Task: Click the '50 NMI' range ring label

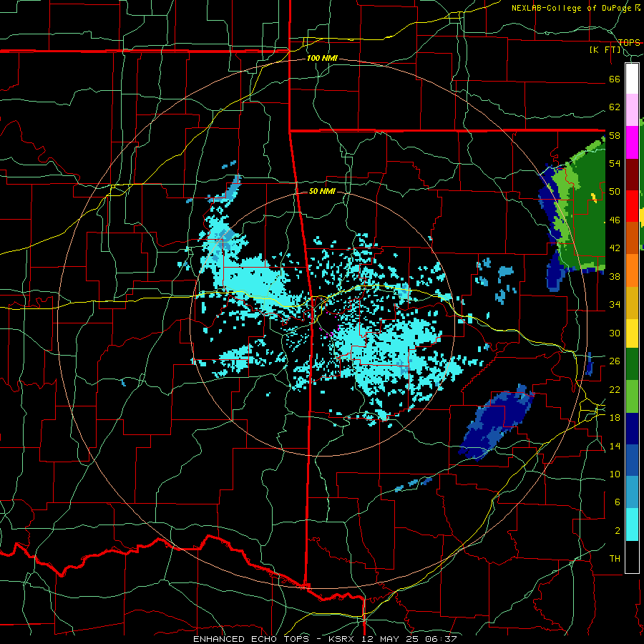Action: click(x=322, y=191)
